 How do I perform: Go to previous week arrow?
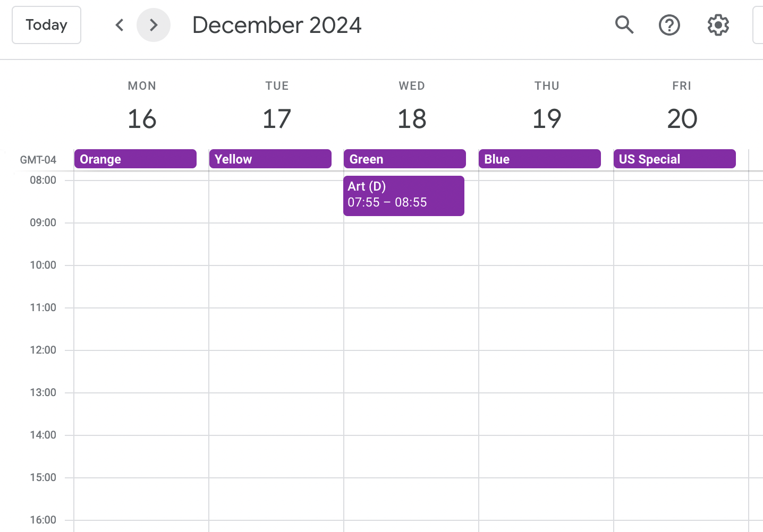120,25
